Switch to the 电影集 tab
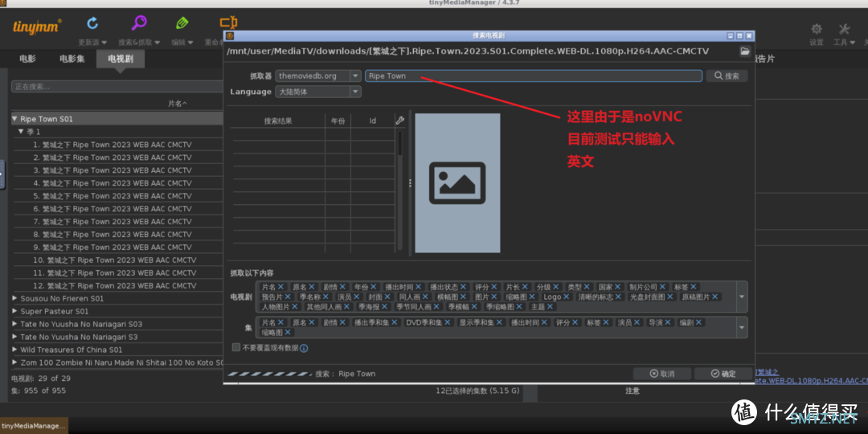 (x=72, y=59)
